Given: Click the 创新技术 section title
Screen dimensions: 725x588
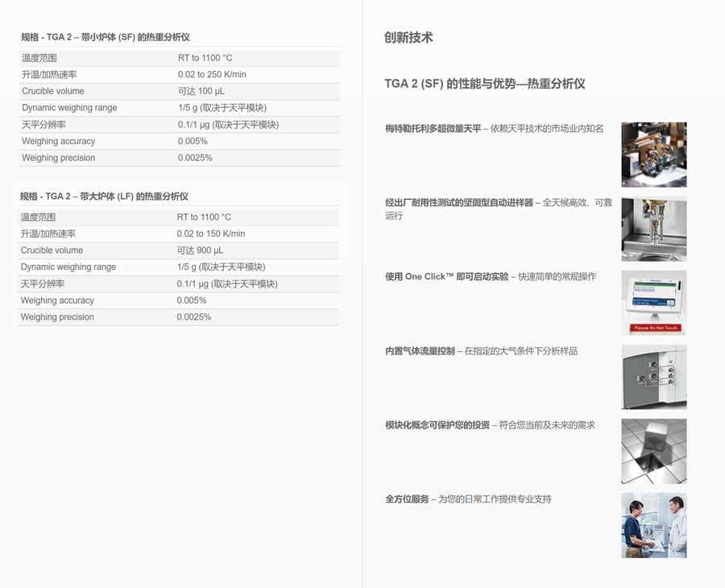Looking at the screenshot, I should point(408,37).
